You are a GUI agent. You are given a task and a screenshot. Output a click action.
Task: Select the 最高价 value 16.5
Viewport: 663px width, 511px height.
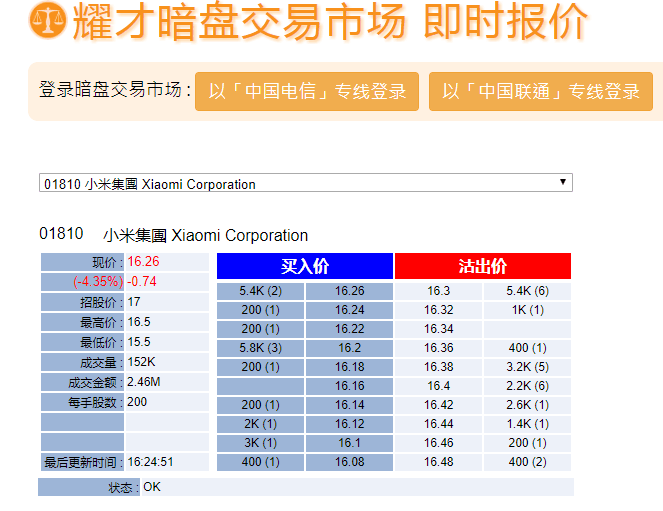pyautogui.click(x=139, y=322)
